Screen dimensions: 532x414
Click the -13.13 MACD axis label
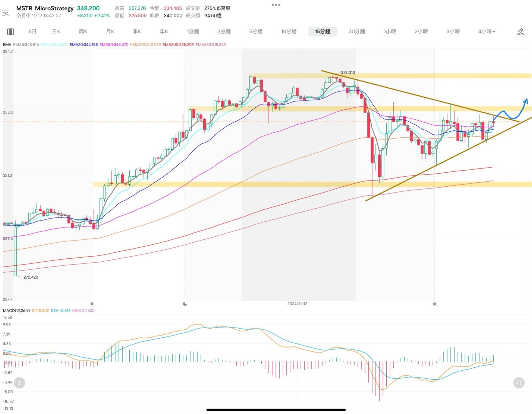pos(8,409)
